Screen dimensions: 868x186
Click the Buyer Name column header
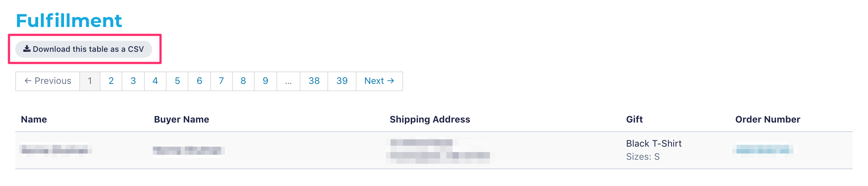pos(182,120)
